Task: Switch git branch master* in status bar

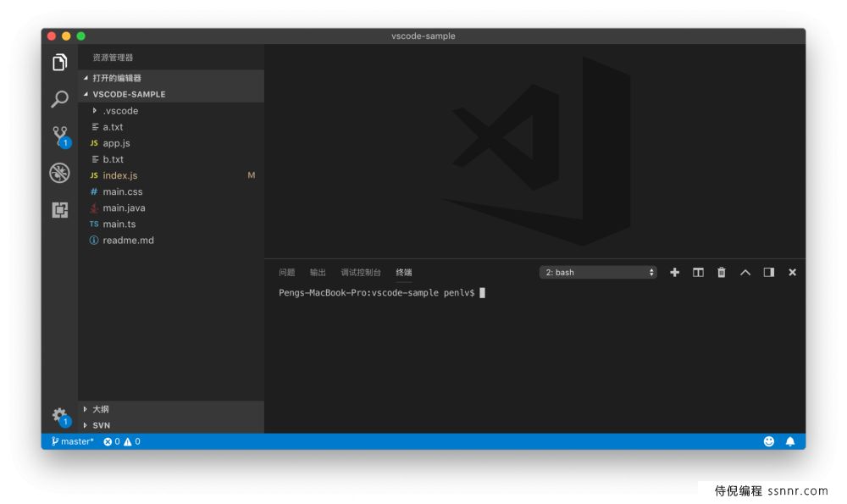Action: click(x=72, y=441)
